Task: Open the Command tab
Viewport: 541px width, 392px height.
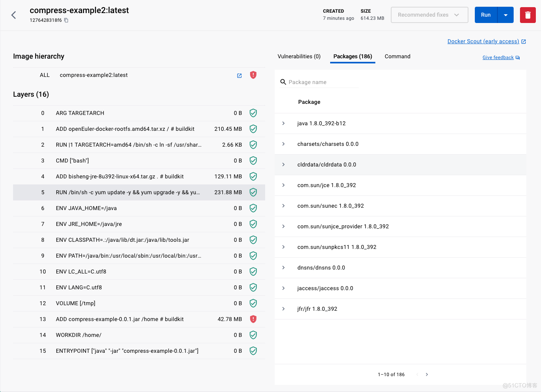Action: click(398, 56)
